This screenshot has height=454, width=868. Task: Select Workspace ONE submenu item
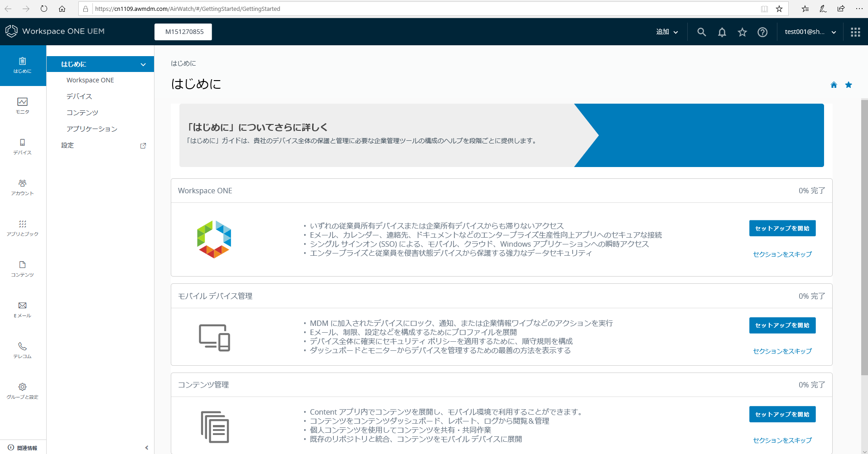pos(90,80)
